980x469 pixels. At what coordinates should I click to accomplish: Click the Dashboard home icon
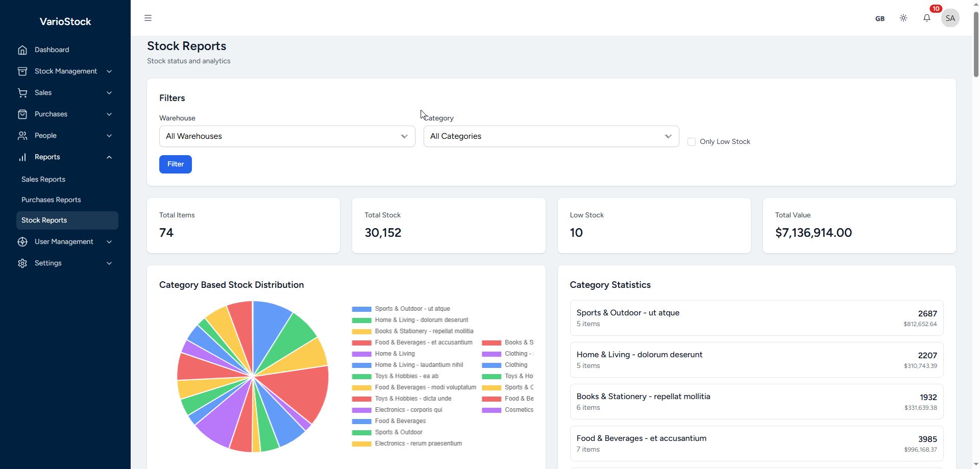coord(22,50)
